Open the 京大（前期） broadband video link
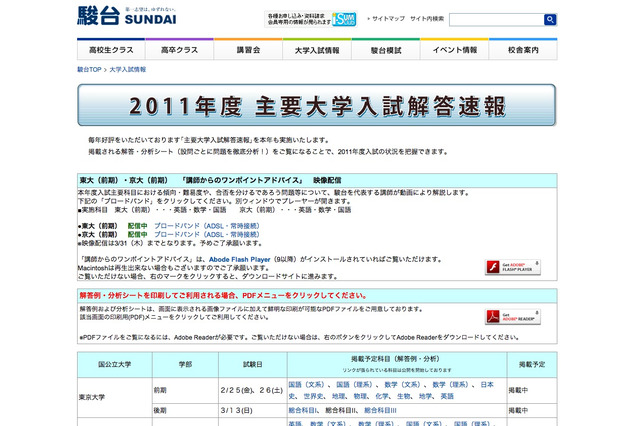Image resolution: width=640 pixels, height=426 pixels. coord(207,234)
